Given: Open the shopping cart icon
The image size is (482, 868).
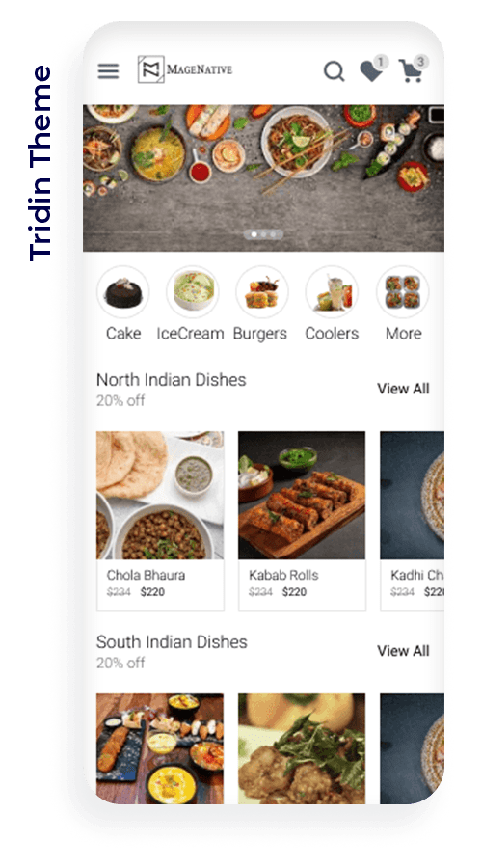Looking at the screenshot, I should [x=413, y=69].
